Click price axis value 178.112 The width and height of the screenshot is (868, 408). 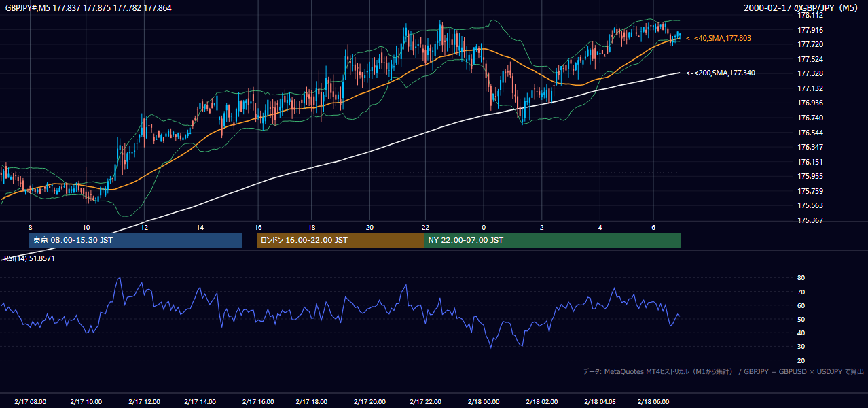click(810, 15)
